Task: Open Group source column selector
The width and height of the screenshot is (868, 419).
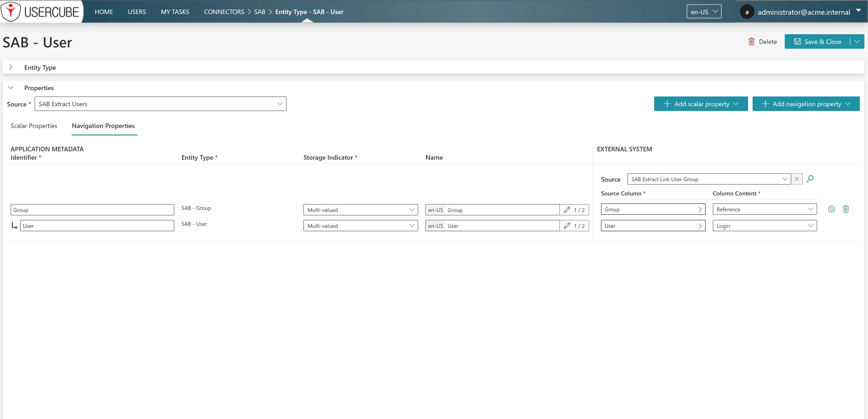Action: (653, 209)
